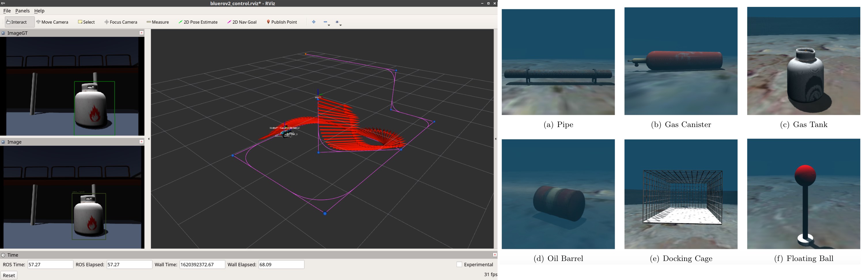Pick the Measure tool
This screenshot has width=868, height=280.
(158, 22)
